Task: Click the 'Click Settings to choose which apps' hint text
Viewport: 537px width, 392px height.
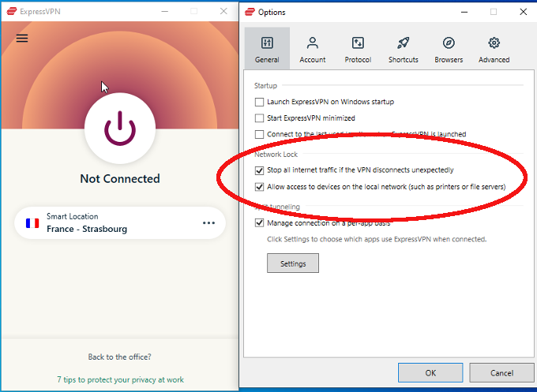Action: point(377,239)
